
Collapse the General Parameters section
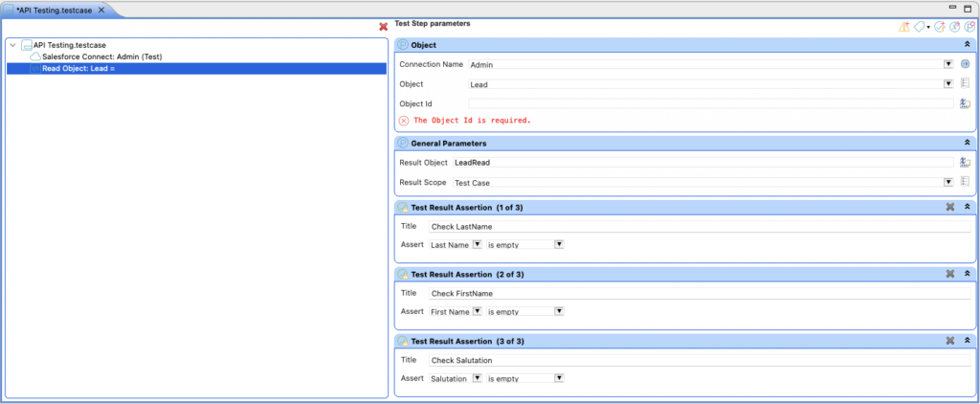pos(967,144)
